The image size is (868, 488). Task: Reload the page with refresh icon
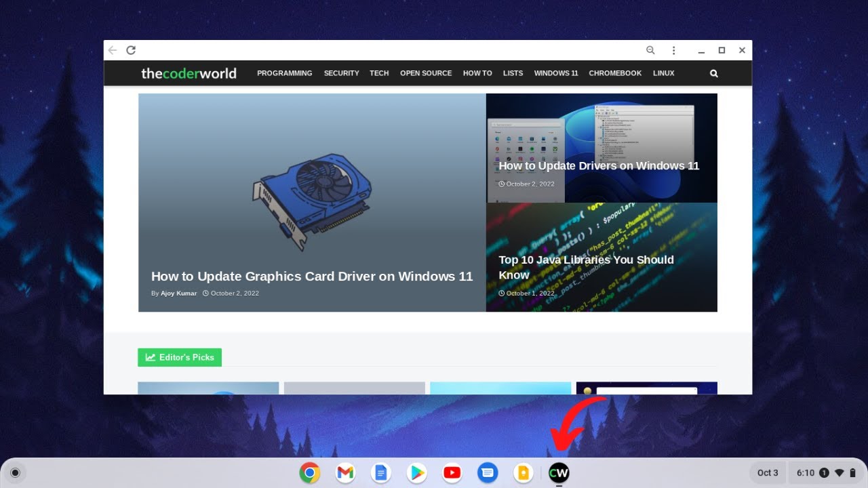(x=131, y=50)
